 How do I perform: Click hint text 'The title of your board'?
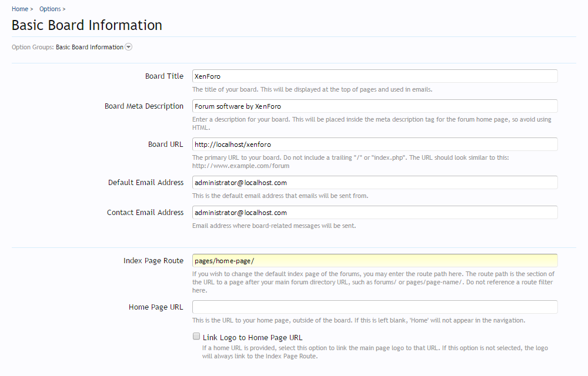(312, 89)
